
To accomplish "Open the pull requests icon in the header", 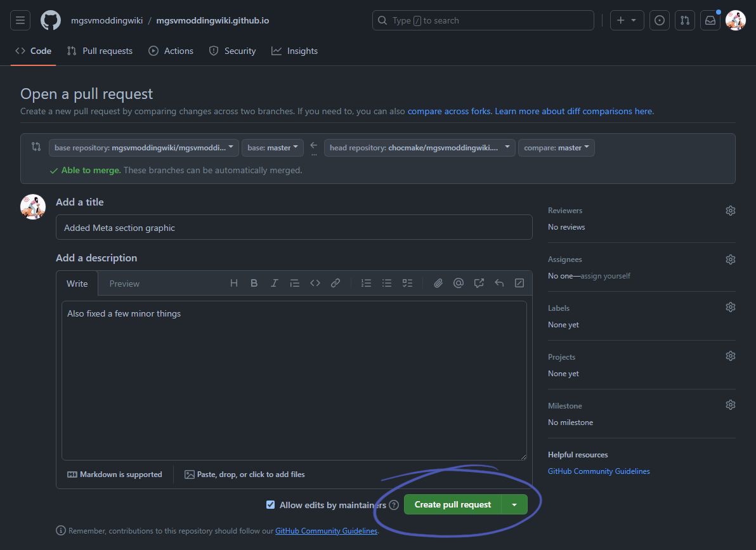I will tap(684, 20).
